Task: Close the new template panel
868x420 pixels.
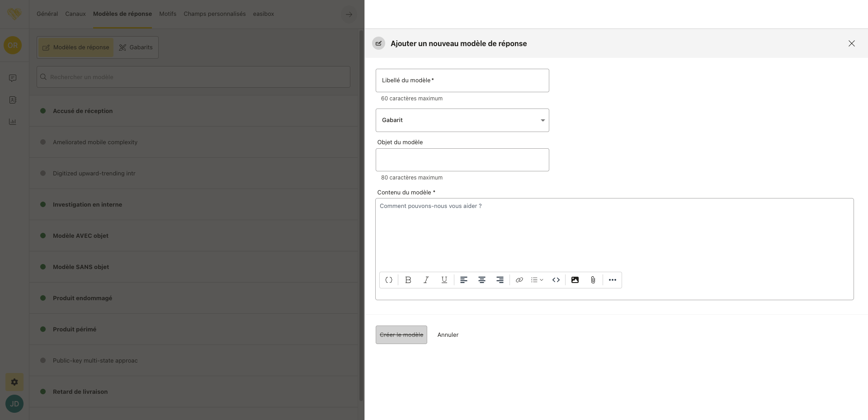Action: click(x=851, y=43)
